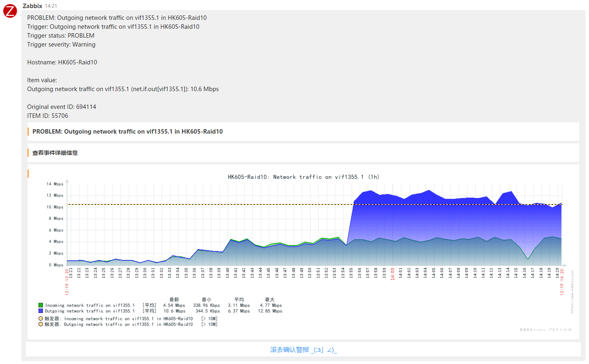This screenshot has height=364, width=589.
Task: Click the 4.77 Mbps incoming maximum value
Action: [271, 305]
